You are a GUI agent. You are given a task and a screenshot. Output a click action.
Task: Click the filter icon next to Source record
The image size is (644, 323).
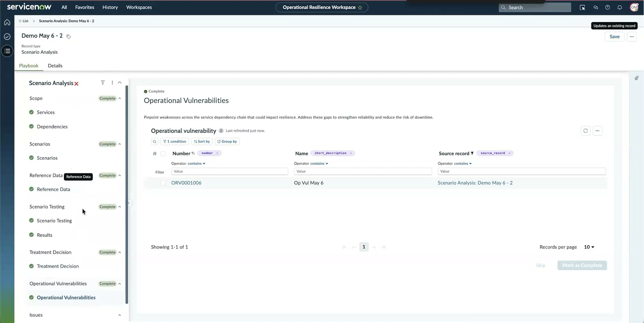tap(472, 153)
